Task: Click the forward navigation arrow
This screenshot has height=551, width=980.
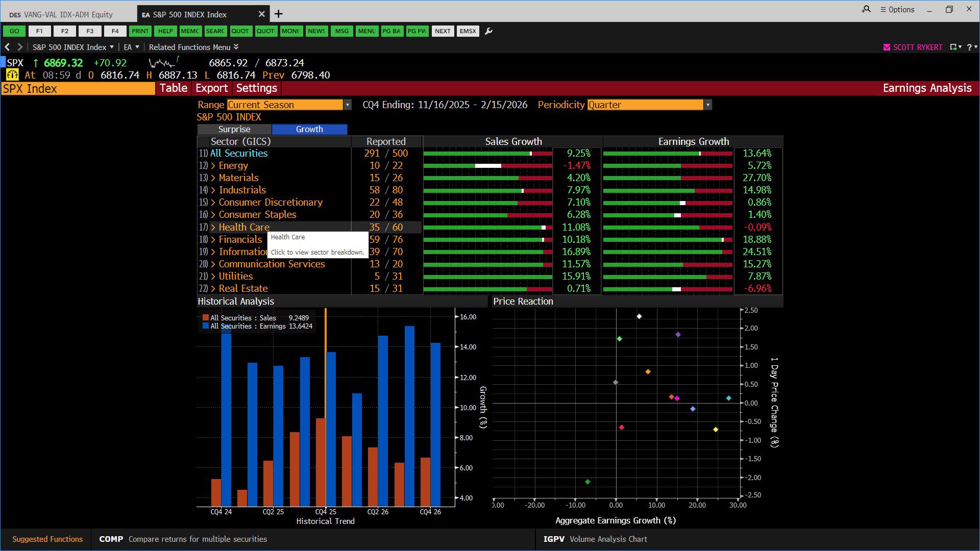Action: (x=20, y=47)
